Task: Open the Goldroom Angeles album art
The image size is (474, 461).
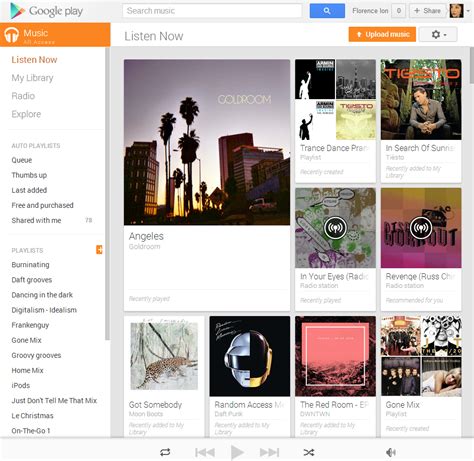Action: coord(207,142)
